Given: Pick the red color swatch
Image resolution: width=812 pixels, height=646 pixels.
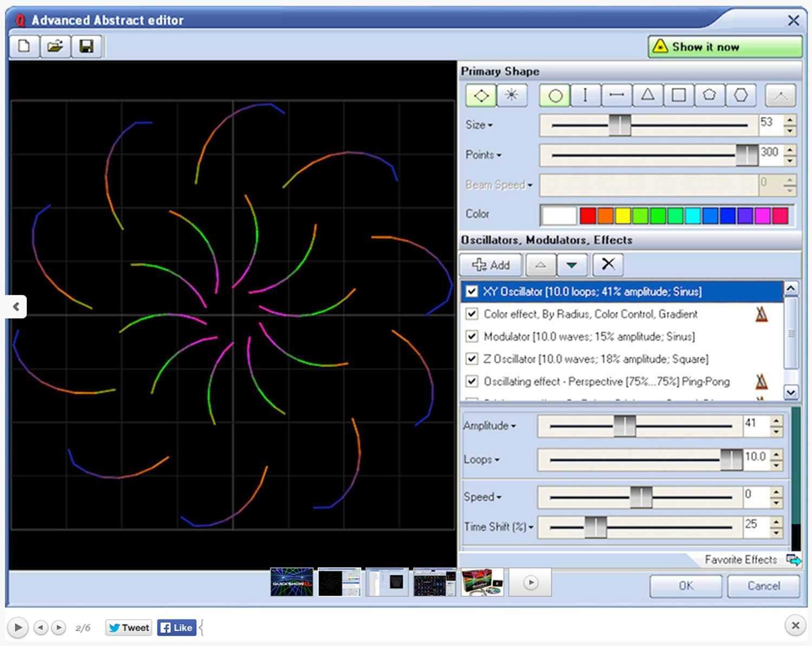Looking at the screenshot, I should tap(588, 215).
